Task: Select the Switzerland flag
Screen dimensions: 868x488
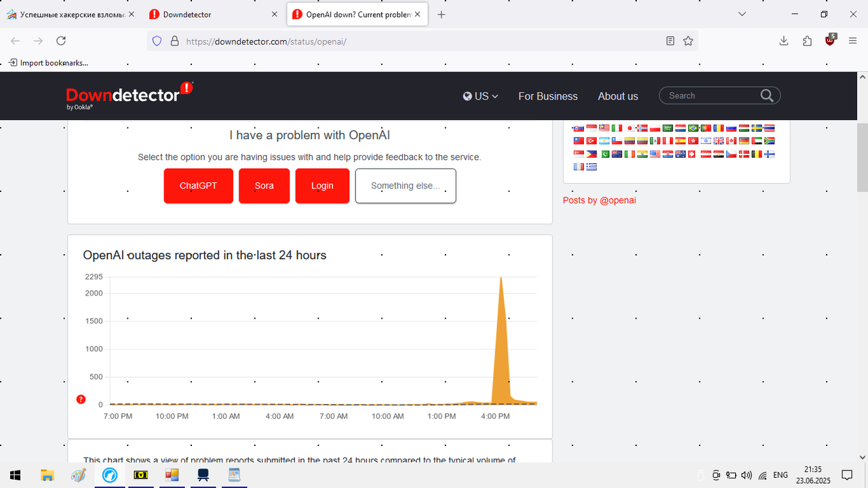Action: (692, 154)
